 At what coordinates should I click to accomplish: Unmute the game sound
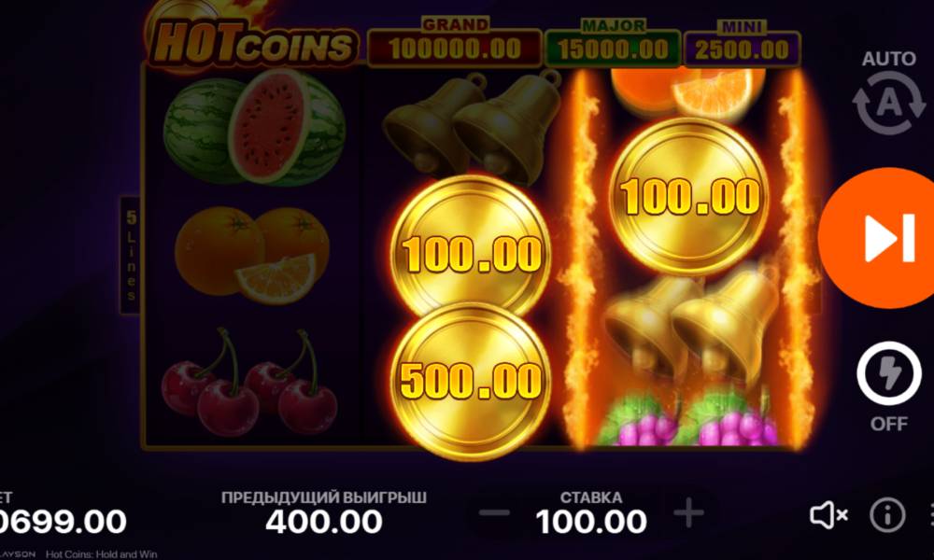click(x=828, y=515)
